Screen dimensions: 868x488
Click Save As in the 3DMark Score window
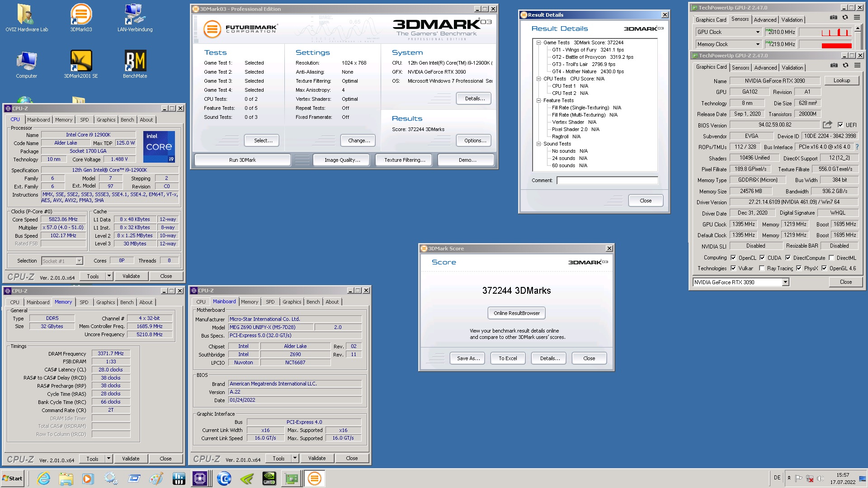coord(467,358)
